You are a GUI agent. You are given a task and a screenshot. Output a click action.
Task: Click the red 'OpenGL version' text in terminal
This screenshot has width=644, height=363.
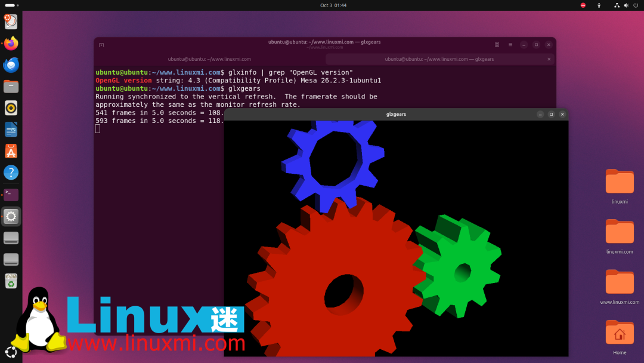pos(123,81)
